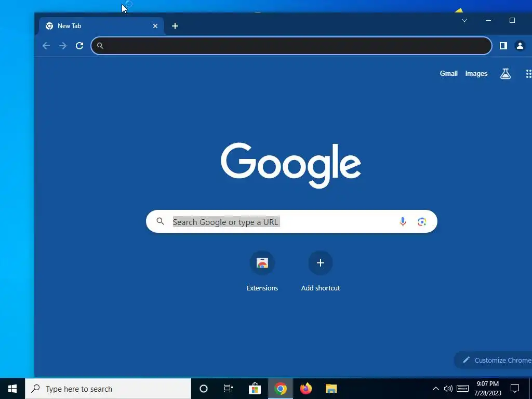Open Task View on the taskbar
Viewport: 532px width, 399px height.
pos(229,389)
